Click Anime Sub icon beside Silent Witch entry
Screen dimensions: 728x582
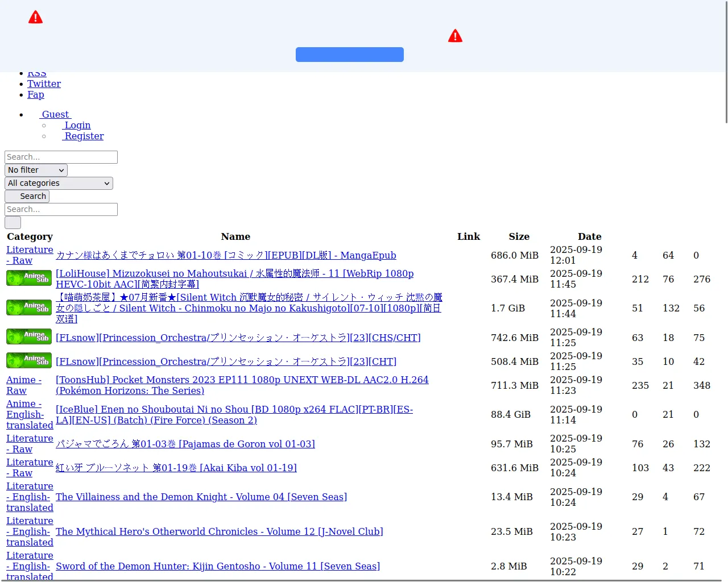point(29,307)
